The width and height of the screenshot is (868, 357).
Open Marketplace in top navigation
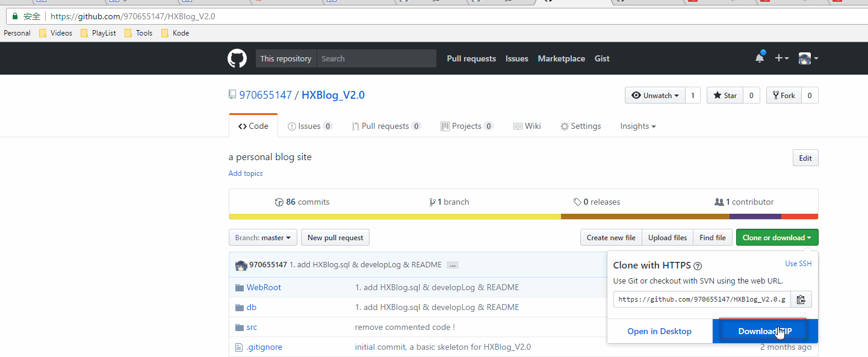(x=562, y=58)
